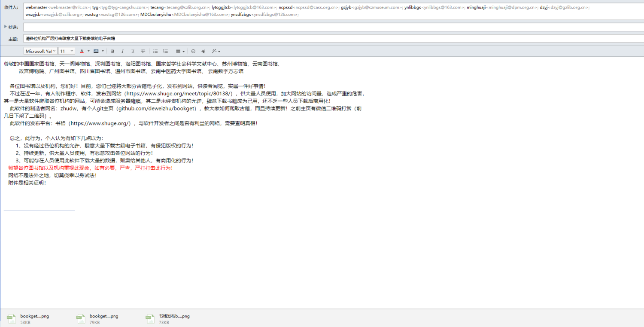Click the 收件人 recipients label

(11, 8)
